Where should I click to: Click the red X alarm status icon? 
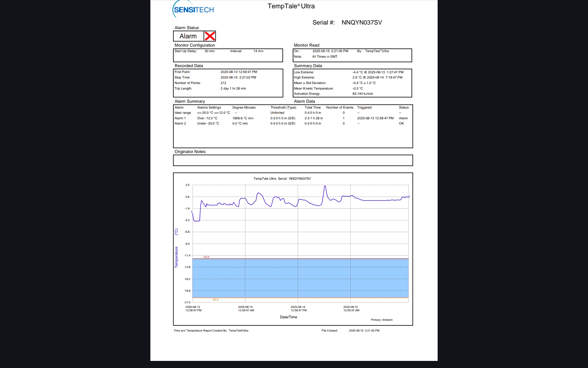pos(210,36)
